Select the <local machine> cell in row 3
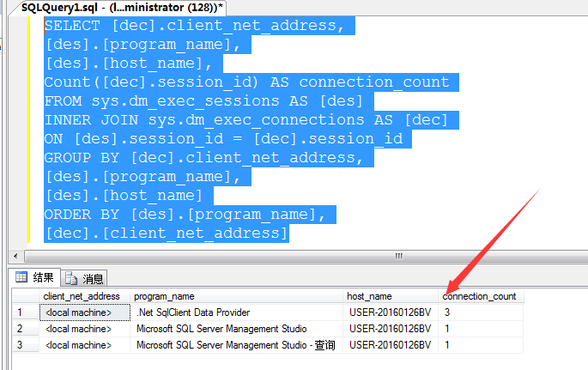The image size is (588, 370). pyautogui.click(x=85, y=345)
